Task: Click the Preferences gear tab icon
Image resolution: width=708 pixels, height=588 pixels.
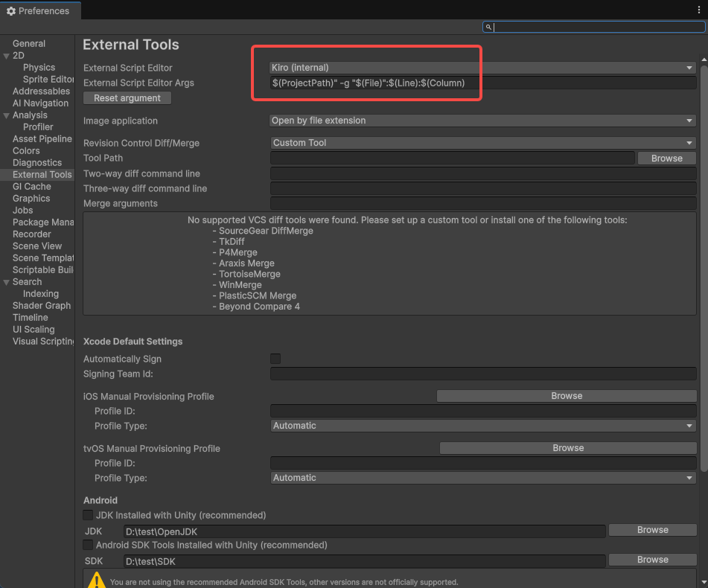Action: click(x=11, y=11)
